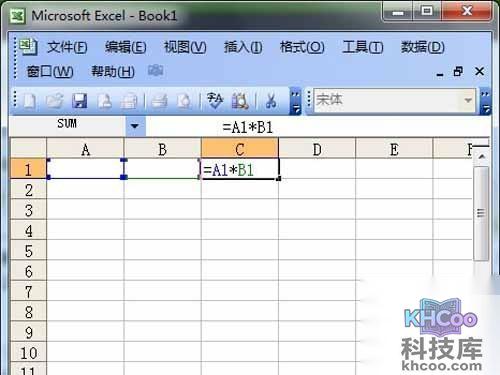Click the E-mail toolbar icon
The image size is (500, 375).
coord(129,101)
